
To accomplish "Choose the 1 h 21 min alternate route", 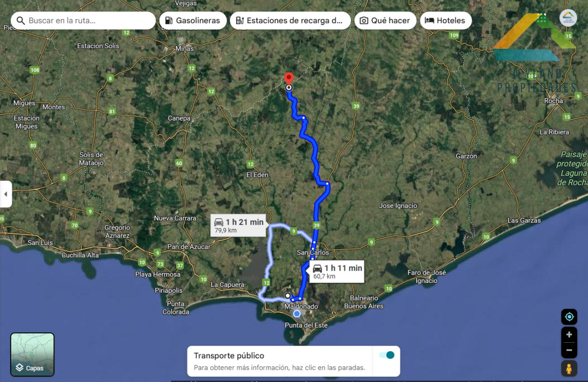I will [x=239, y=226].
